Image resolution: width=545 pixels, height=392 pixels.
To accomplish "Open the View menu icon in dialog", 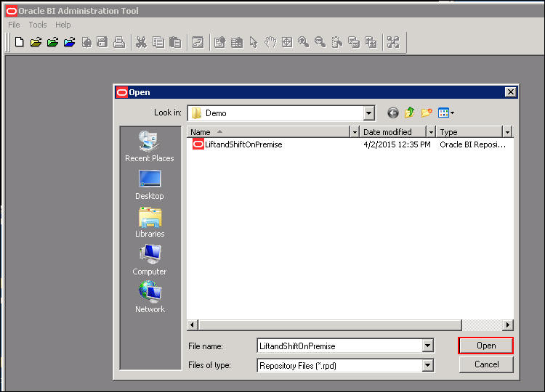I will click(x=446, y=113).
